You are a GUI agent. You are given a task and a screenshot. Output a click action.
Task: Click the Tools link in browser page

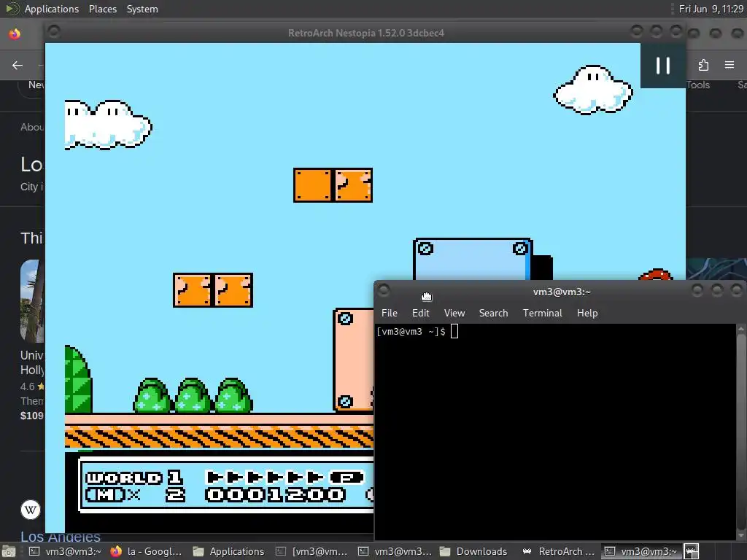tap(698, 85)
